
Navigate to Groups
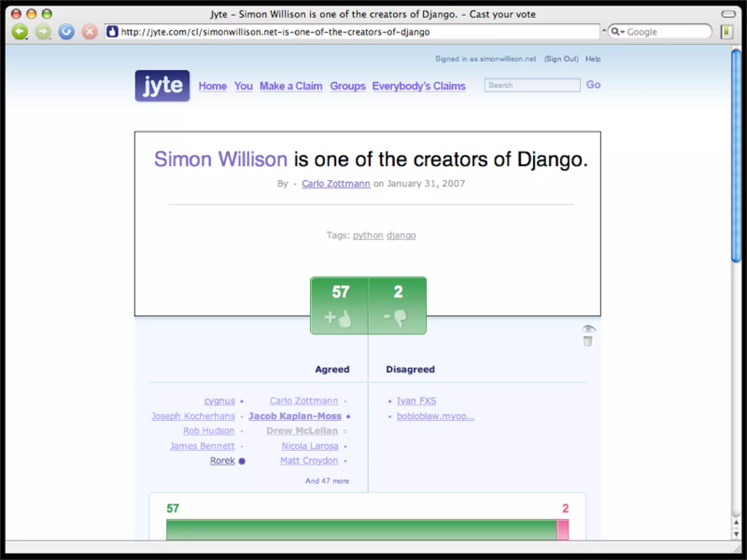(348, 86)
